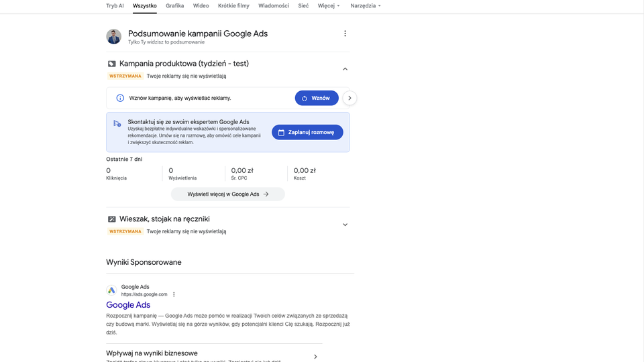Click the Google Ads expert contact icon
The height and width of the screenshot is (362, 644).
[117, 123]
